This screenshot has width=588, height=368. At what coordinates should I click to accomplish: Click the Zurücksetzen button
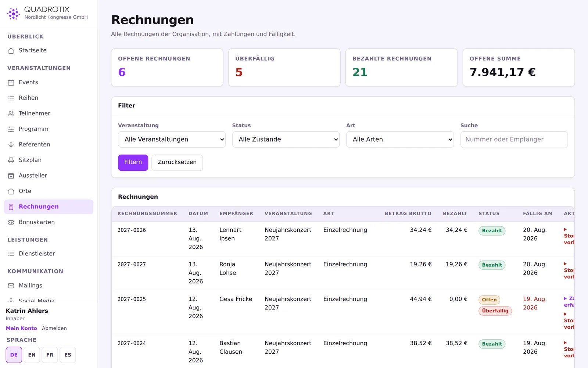(x=177, y=162)
